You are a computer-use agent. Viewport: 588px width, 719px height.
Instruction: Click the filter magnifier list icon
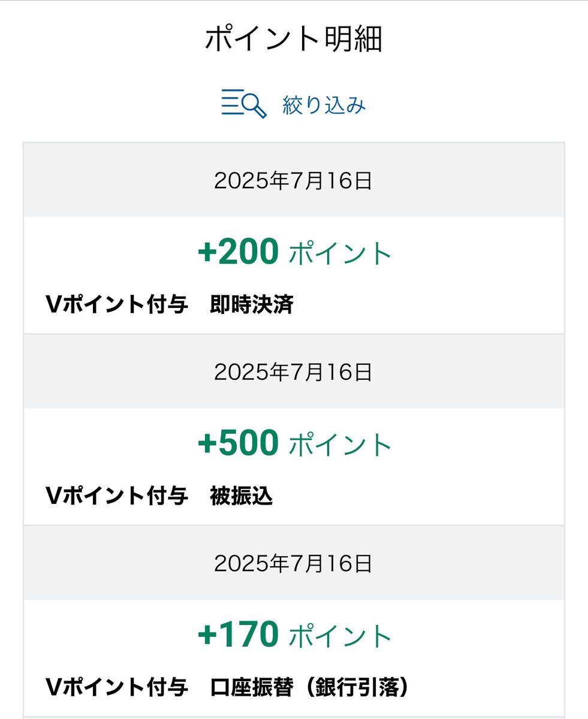pyautogui.click(x=243, y=104)
